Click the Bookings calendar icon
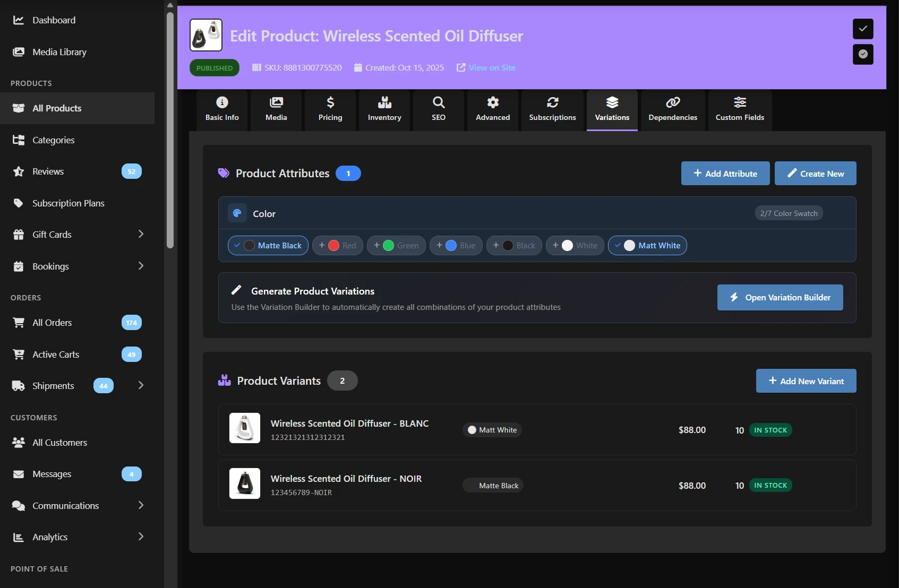 point(19,266)
